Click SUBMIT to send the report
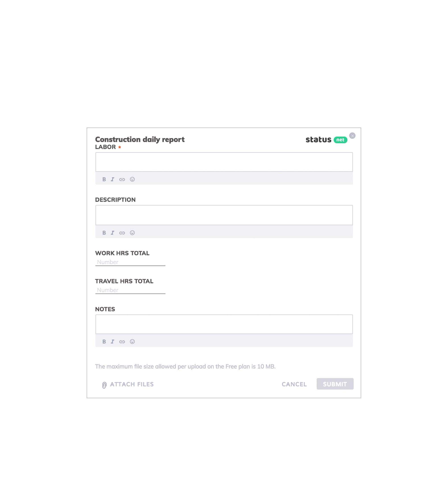 pos(335,384)
